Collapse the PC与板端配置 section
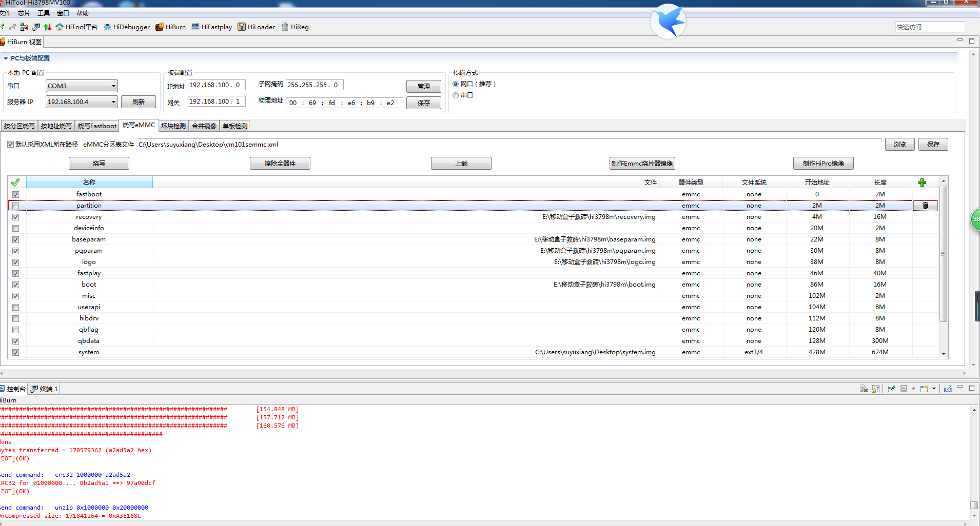This screenshot has height=526, width=980. pyautogui.click(x=6, y=58)
